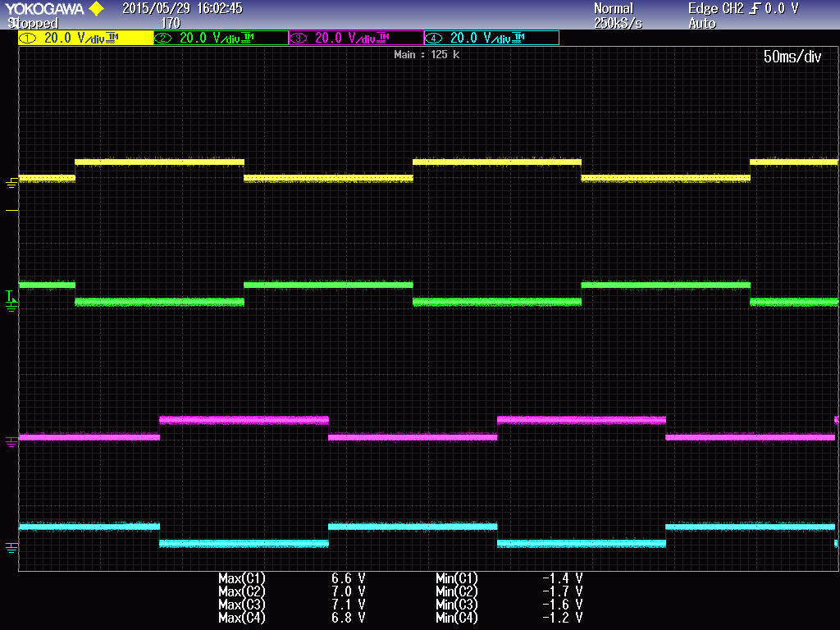The width and height of the screenshot is (840, 630).
Task: Click the -1.2 V minimum value
Action: 562,618
